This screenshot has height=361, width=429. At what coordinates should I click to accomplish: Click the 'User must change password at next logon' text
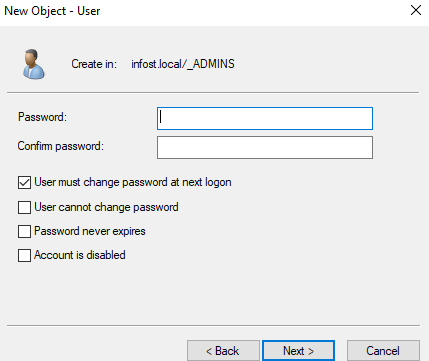click(133, 182)
